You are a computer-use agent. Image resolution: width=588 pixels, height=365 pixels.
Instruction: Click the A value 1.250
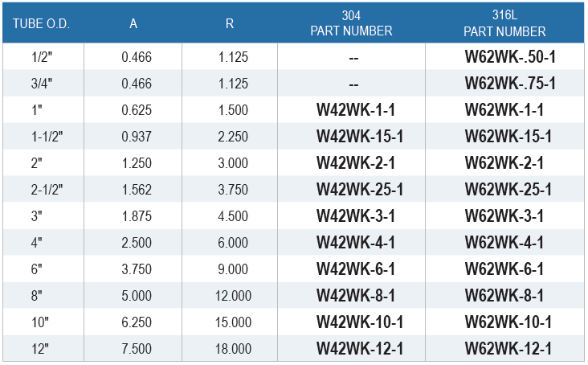click(137, 163)
